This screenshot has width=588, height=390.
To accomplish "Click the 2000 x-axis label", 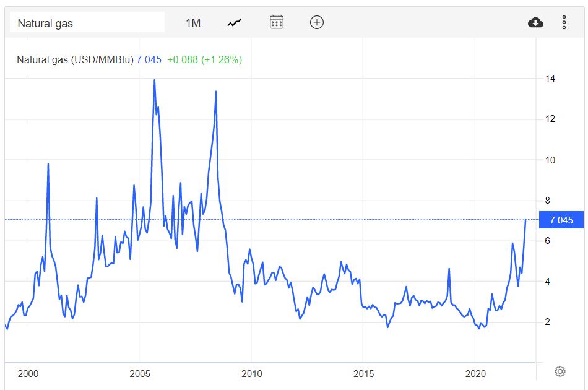I will [28, 374].
